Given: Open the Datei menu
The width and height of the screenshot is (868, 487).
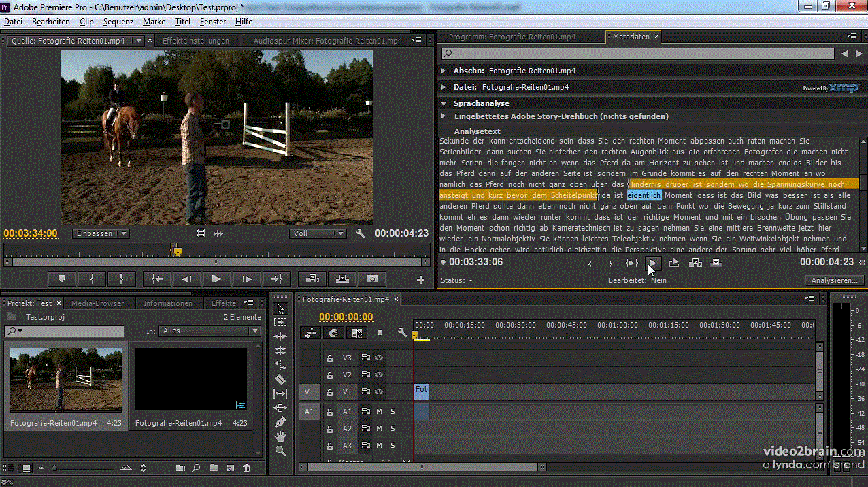Looking at the screenshot, I should coord(13,22).
